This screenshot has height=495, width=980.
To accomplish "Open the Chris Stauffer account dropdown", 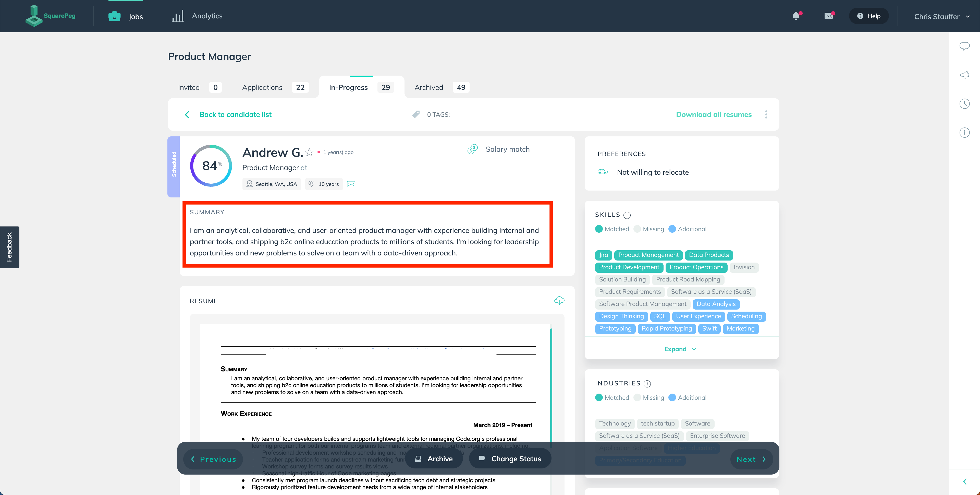I will pos(941,16).
